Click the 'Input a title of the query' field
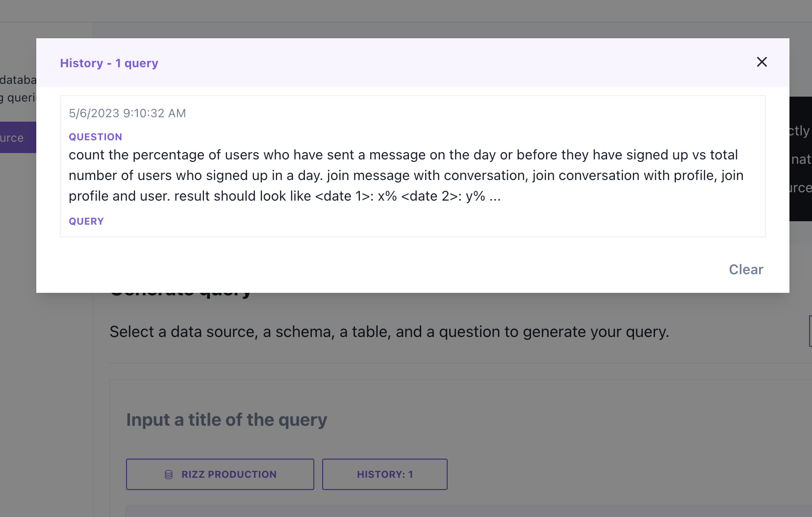Viewport: 812px width, 517px height. [227, 420]
